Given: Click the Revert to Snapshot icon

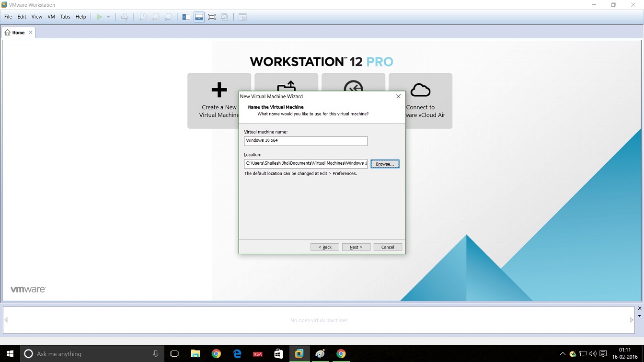Looking at the screenshot, I should pyautogui.click(x=156, y=17).
